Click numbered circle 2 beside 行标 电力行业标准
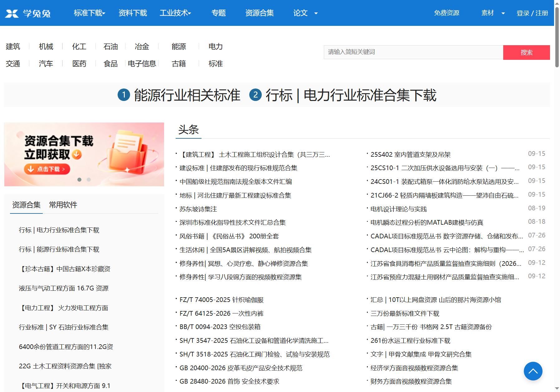The height and width of the screenshot is (392, 560). 255,95
